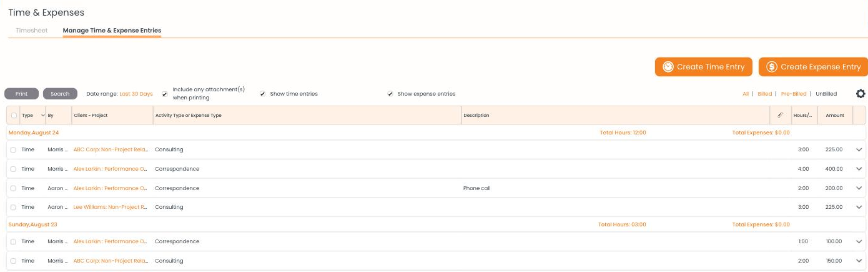Click the 200.00 amount cell
Viewport: 868px width, 272px height.
pos(835,188)
